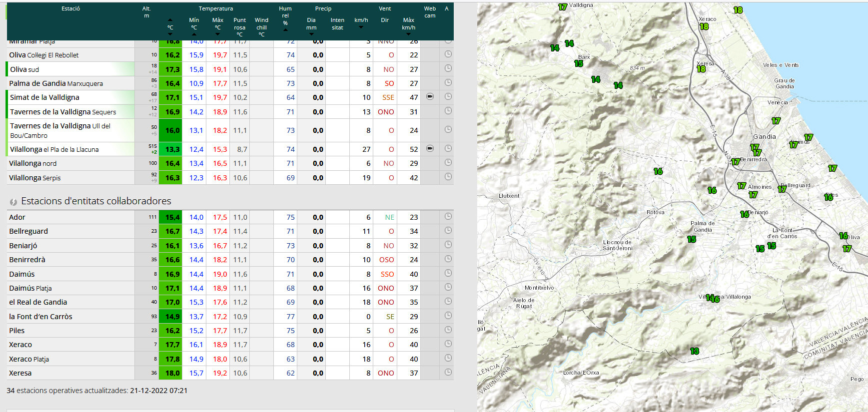Image resolution: width=868 pixels, height=412 pixels.
Task: Click the Dir wind column header
Action: pyautogui.click(x=385, y=20)
